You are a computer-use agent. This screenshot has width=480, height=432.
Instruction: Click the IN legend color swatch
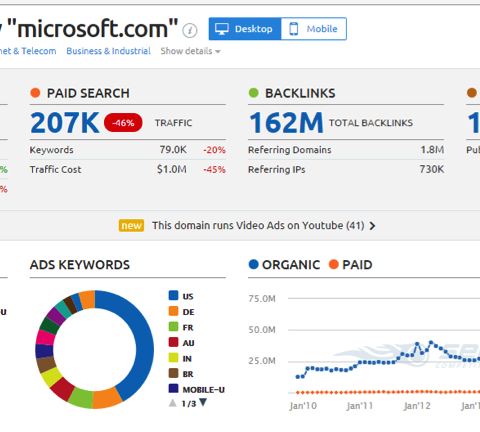point(173,358)
